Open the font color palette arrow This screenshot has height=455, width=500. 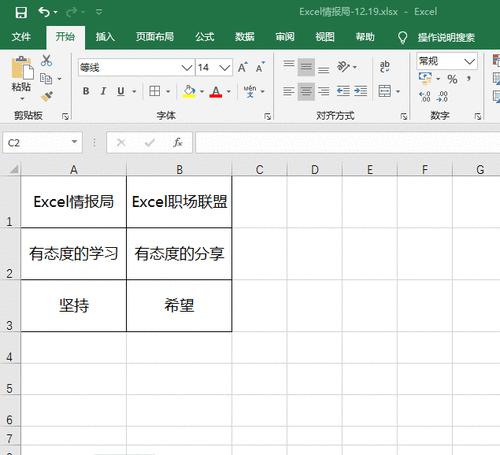[x=229, y=91]
